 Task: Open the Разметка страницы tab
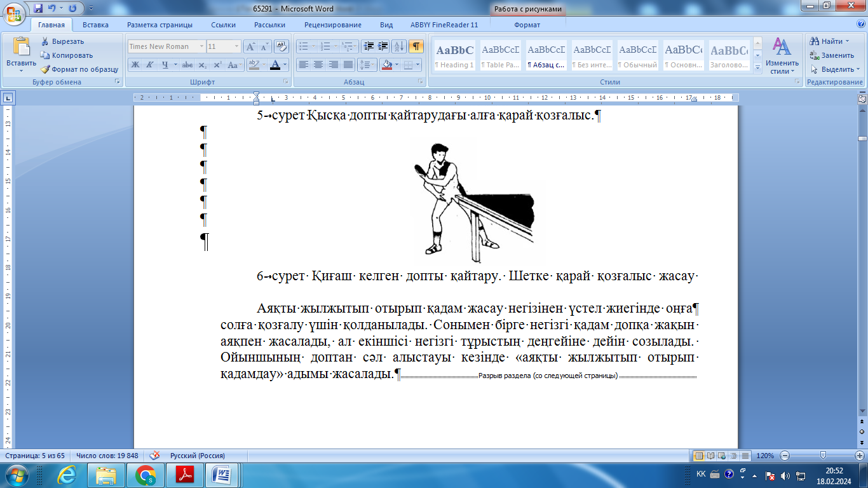tap(159, 25)
